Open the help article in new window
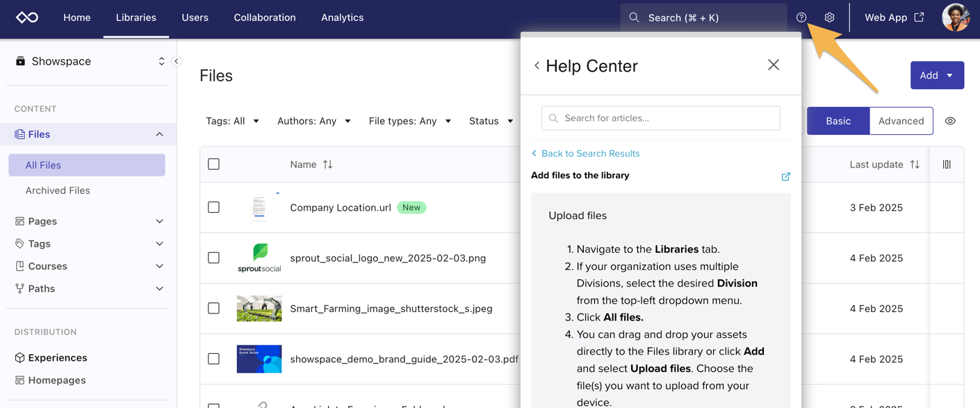Image resolution: width=980 pixels, height=408 pixels. coord(785,177)
